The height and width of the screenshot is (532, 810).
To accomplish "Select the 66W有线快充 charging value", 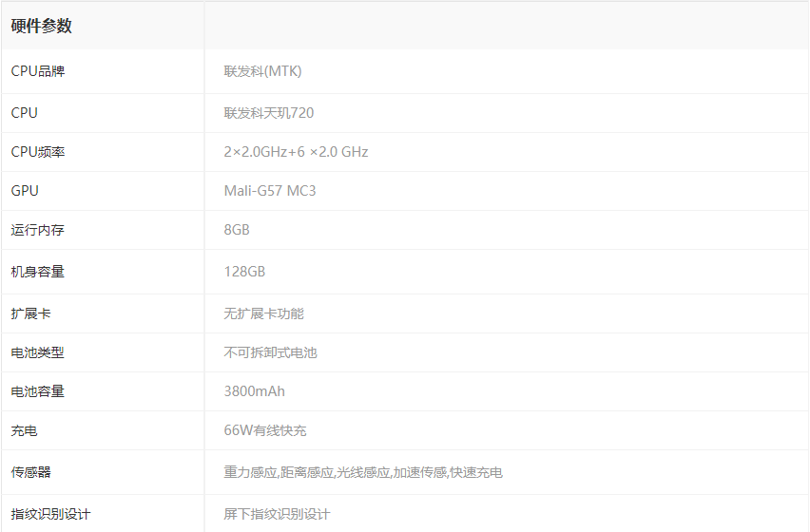I will pos(265,430).
